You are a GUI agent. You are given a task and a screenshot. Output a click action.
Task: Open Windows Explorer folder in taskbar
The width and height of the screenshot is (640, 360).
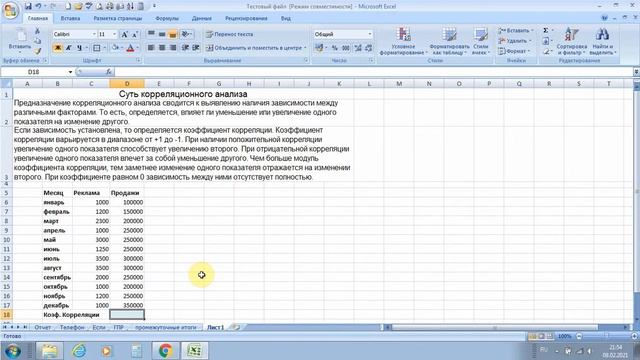click(x=49, y=351)
